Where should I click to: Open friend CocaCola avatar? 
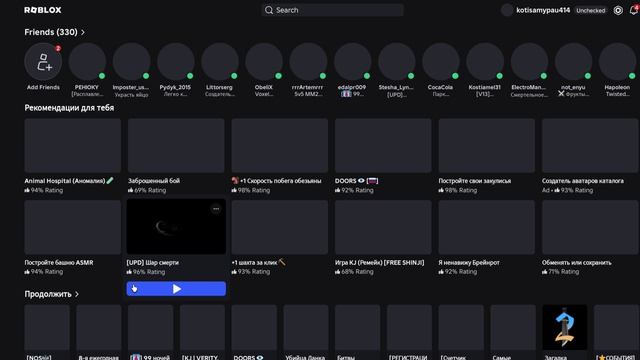tap(440, 62)
